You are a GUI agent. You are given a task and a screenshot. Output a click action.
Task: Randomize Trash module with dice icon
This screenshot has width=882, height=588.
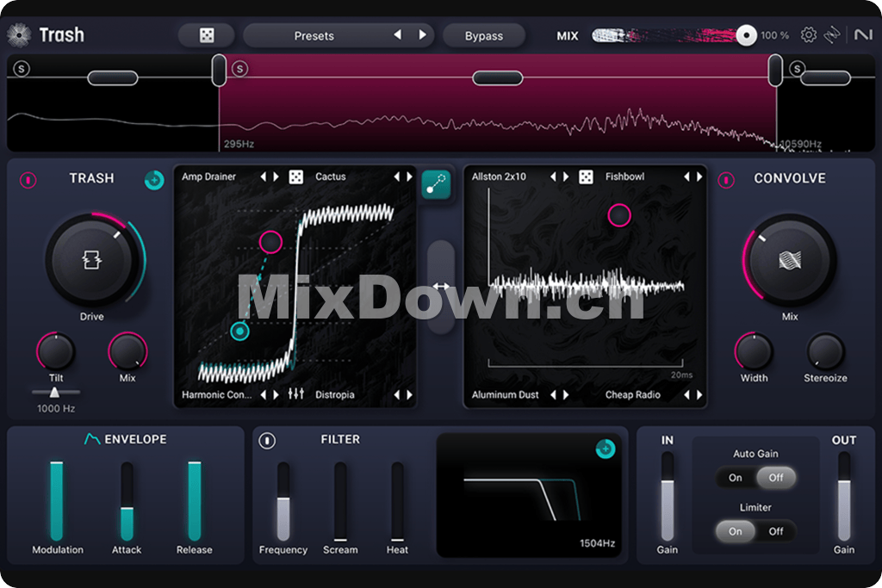click(296, 177)
